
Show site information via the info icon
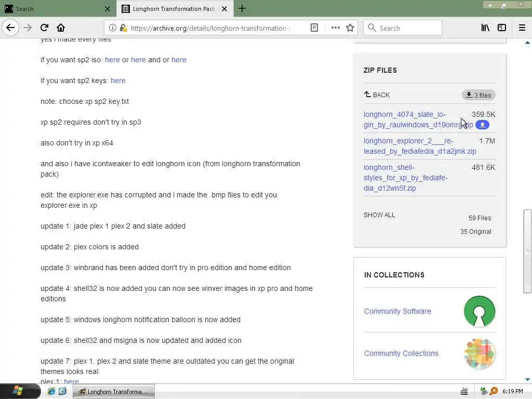[113, 28]
